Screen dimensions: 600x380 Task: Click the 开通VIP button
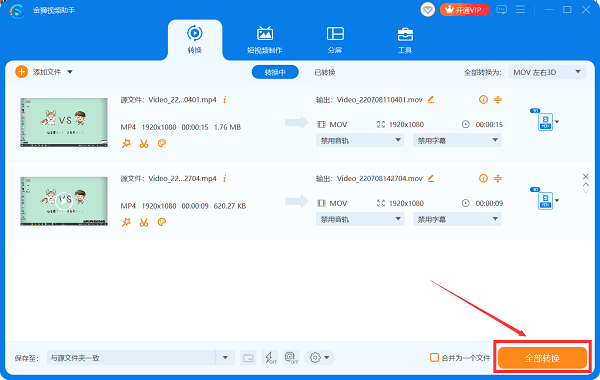(x=465, y=10)
